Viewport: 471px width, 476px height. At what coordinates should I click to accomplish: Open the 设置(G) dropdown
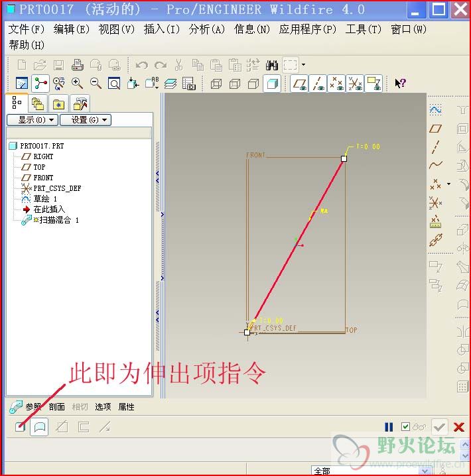(x=86, y=120)
